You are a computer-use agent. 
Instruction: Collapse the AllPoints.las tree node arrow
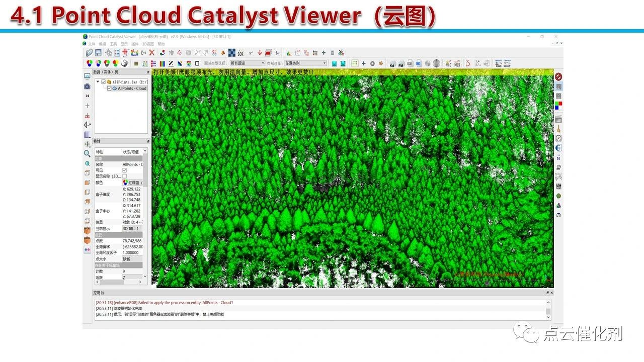pos(98,82)
